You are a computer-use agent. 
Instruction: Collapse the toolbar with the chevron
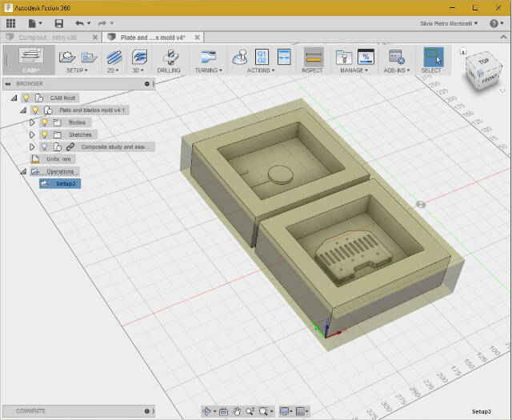503,38
